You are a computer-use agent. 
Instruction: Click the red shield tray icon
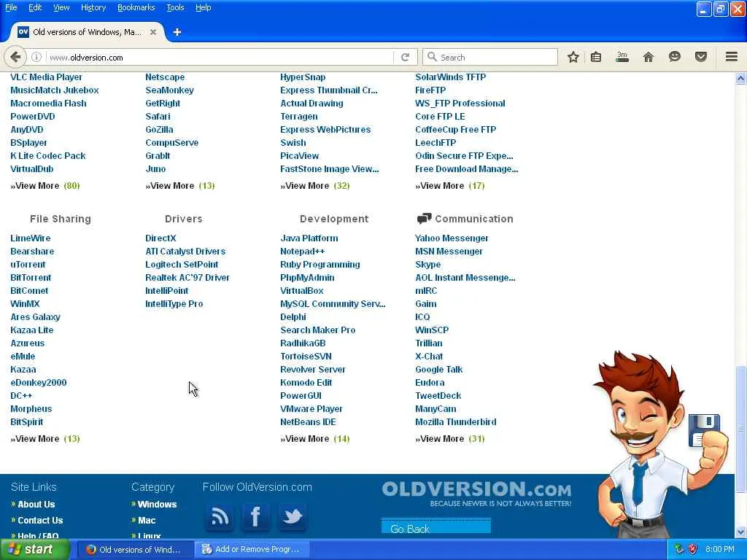pyautogui.click(x=693, y=549)
